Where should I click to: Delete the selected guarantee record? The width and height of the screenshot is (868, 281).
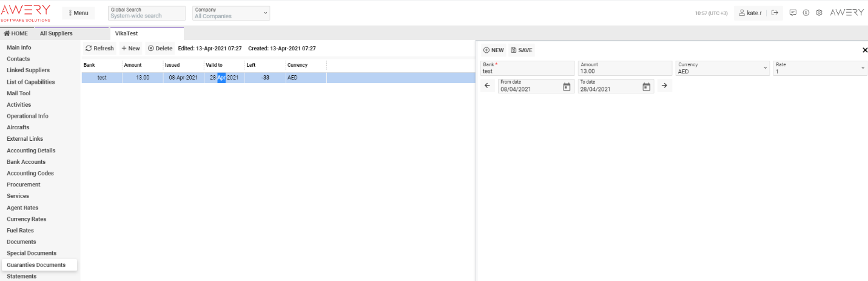tap(160, 49)
